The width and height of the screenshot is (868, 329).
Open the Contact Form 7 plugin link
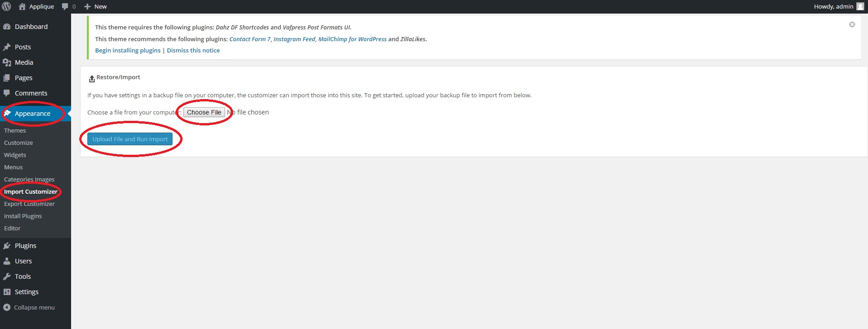(x=249, y=39)
